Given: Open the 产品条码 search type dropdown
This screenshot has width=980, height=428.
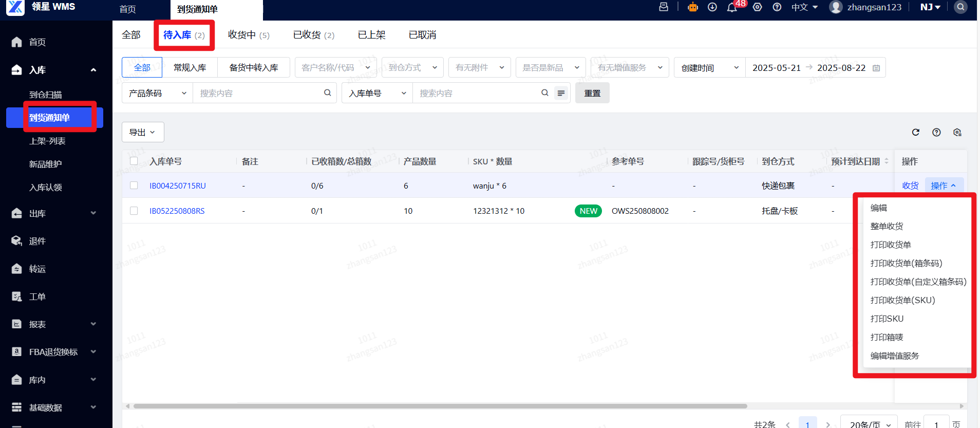Looking at the screenshot, I should pyautogui.click(x=157, y=93).
